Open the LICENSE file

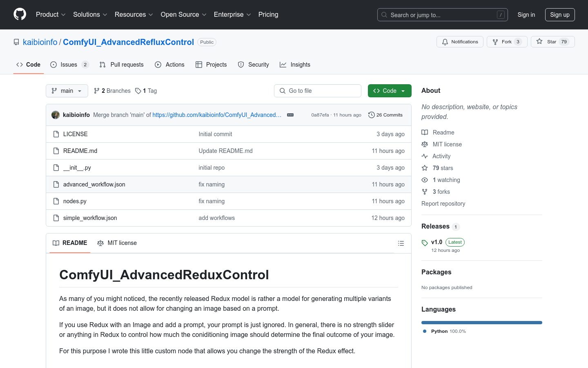pos(76,134)
